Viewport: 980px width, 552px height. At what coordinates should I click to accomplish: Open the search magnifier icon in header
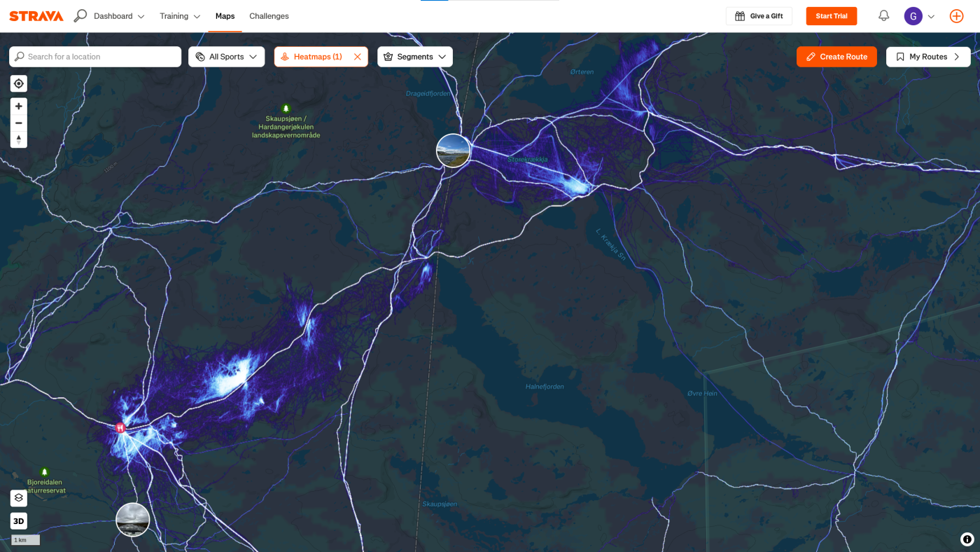(x=80, y=15)
